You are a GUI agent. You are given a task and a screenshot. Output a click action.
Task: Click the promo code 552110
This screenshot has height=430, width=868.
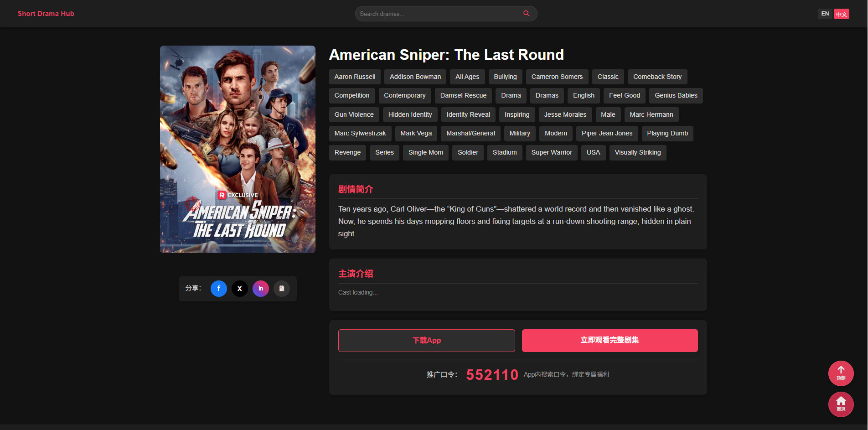(492, 375)
